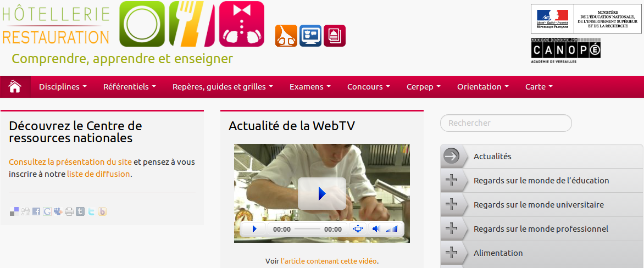
Task: Go to the home page icon
Action: (x=15, y=87)
